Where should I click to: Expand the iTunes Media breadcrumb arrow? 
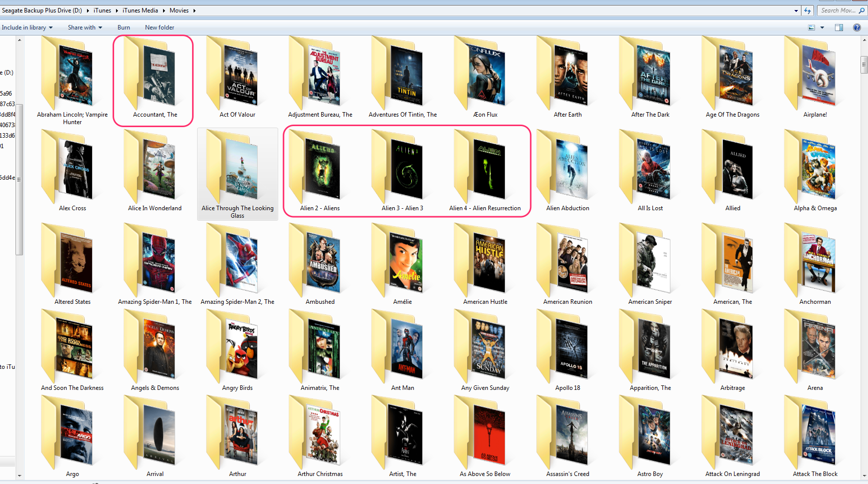164,11
